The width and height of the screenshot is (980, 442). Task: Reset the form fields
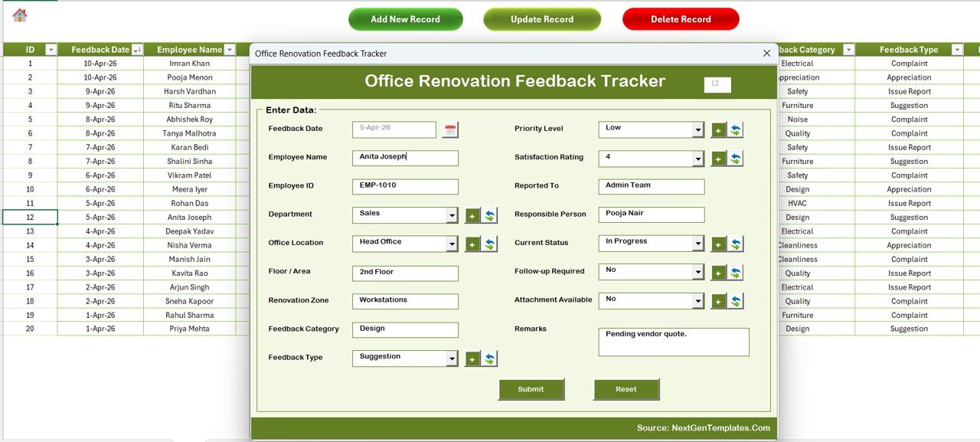pyautogui.click(x=626, y=389)
